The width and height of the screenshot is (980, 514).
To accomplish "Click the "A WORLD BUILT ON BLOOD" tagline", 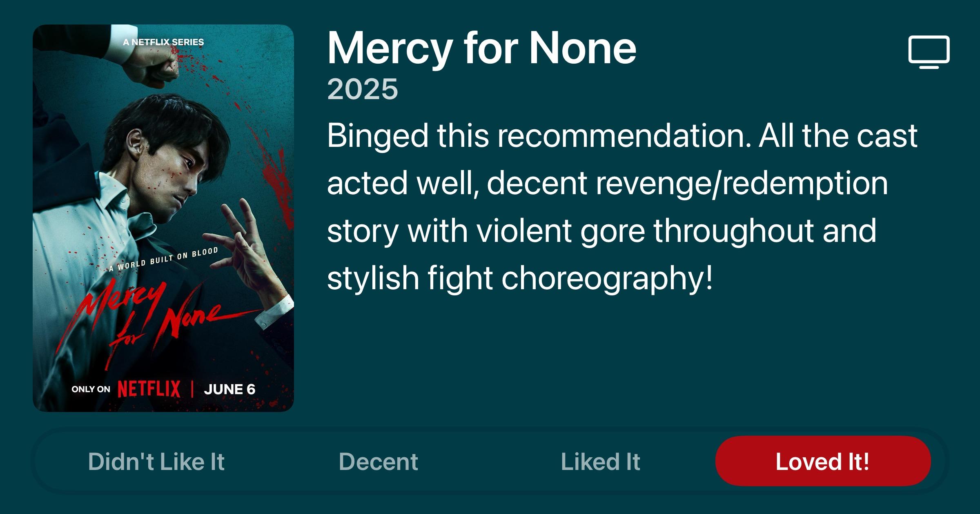I will pos(163,259).
